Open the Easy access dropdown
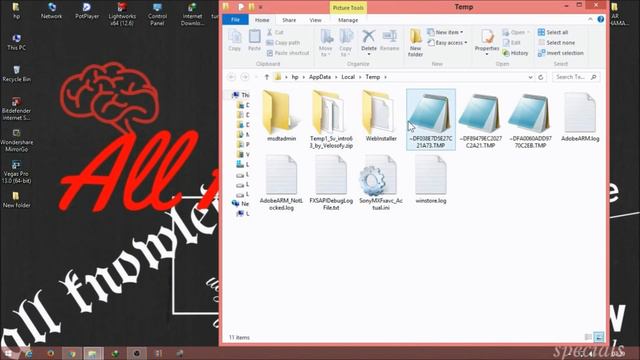640x360 pixels. point(447,42)
